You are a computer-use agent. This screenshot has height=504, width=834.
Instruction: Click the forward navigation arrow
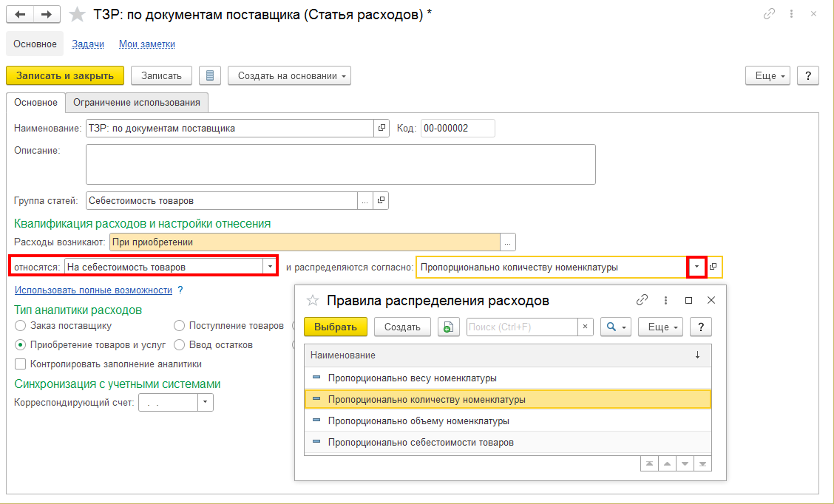[x=47, y=15]
